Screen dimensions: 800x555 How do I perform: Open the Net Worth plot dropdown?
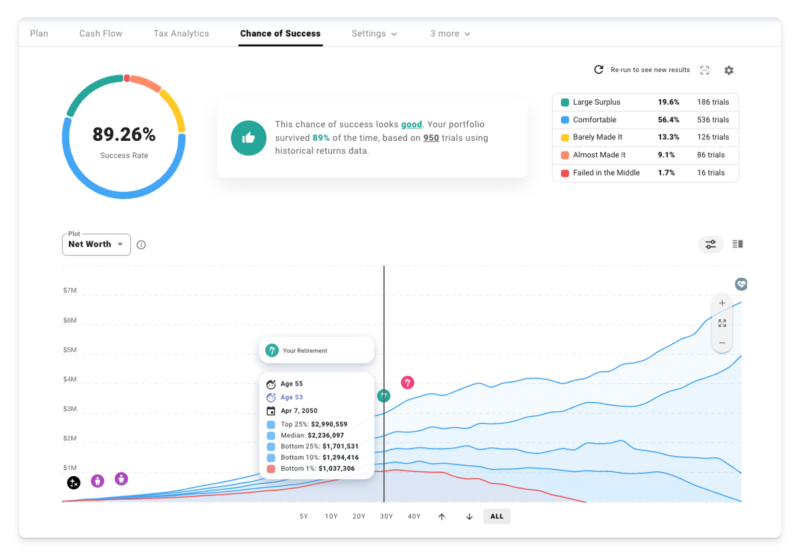tap(96, 244)
